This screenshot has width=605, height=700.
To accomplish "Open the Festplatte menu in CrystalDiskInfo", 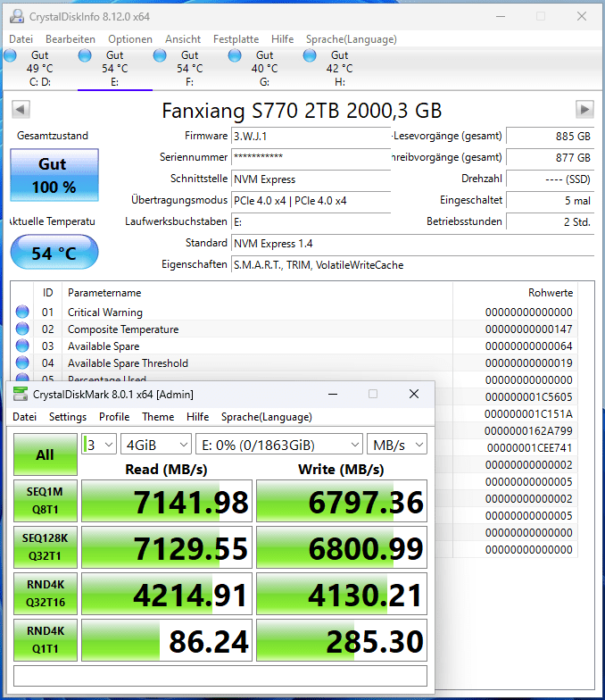I will (x=236, y=39).
